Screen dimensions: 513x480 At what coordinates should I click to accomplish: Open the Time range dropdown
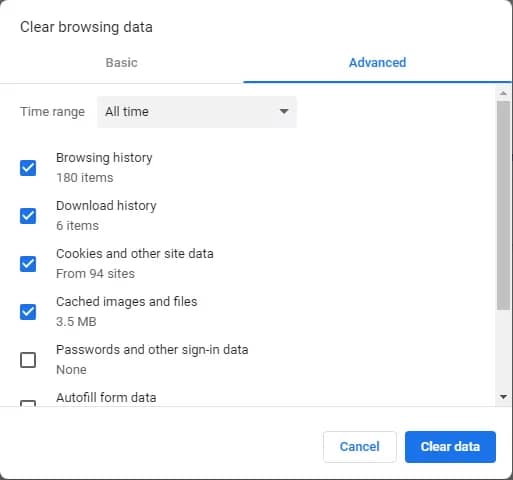coord(197,112)
